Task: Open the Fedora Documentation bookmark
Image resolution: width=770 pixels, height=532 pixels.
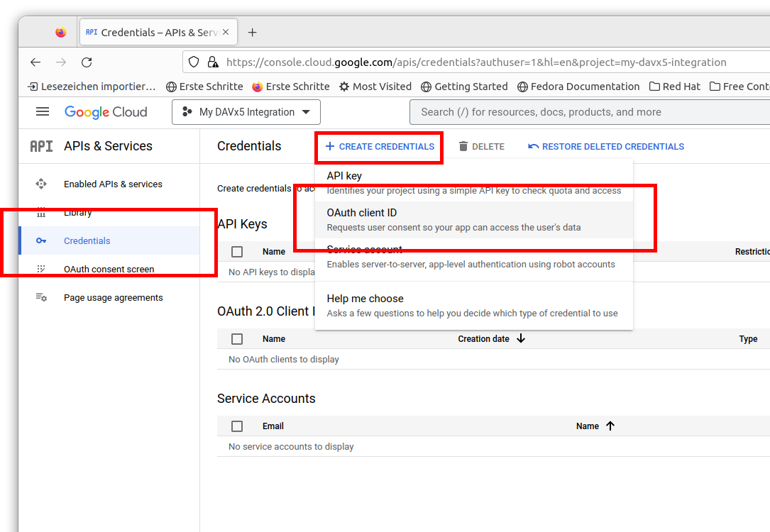Action: point(578,87)
